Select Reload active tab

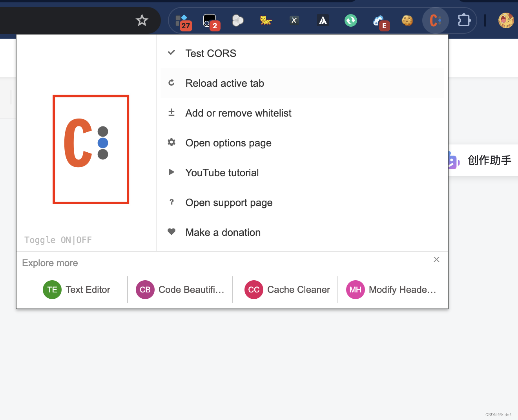(302, 83)
